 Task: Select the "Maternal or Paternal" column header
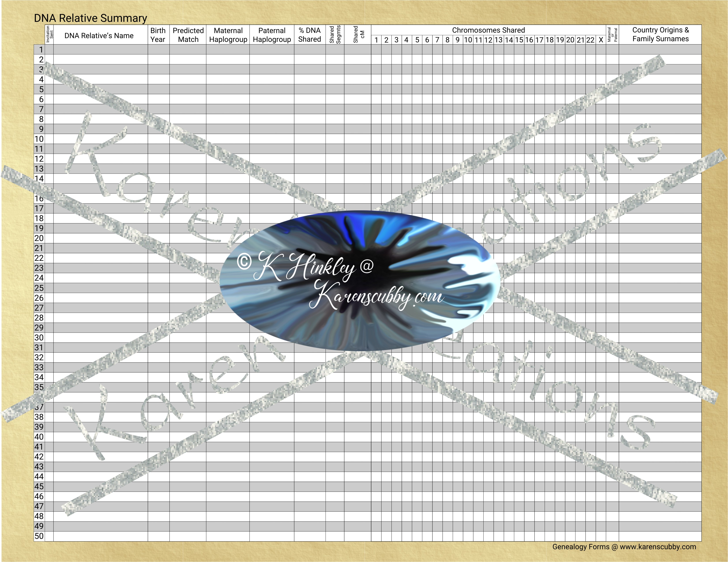[612, 34]
